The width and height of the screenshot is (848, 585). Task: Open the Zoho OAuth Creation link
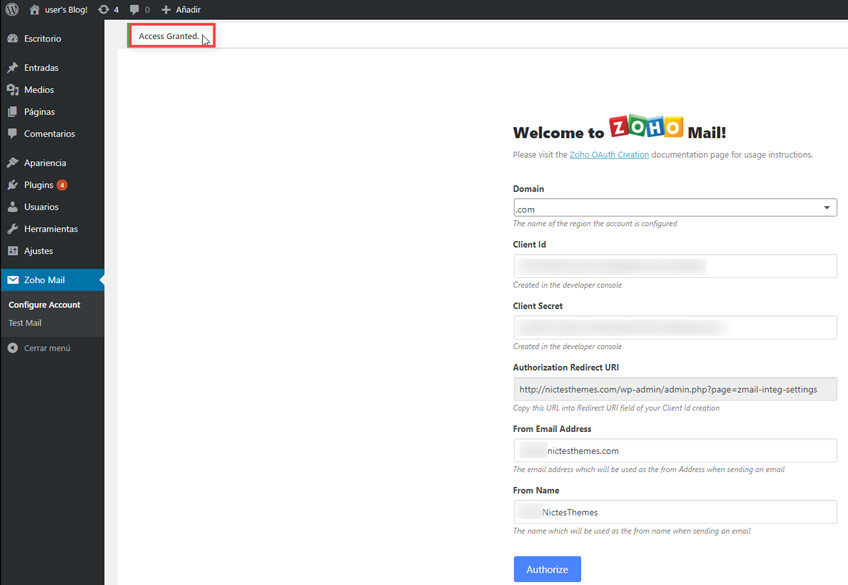[x=609, y=155]
